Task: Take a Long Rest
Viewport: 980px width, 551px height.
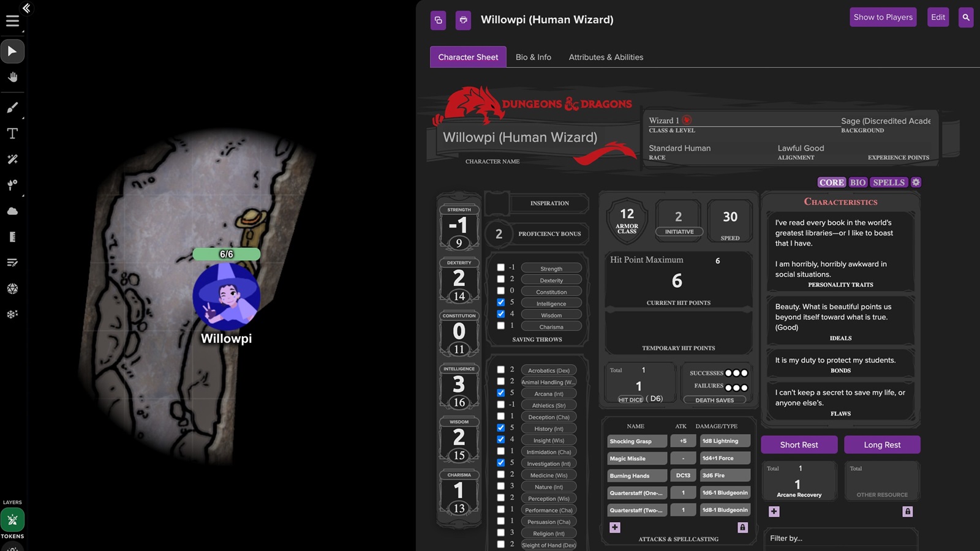Action: pyautogui.click(x=882, y=445)
